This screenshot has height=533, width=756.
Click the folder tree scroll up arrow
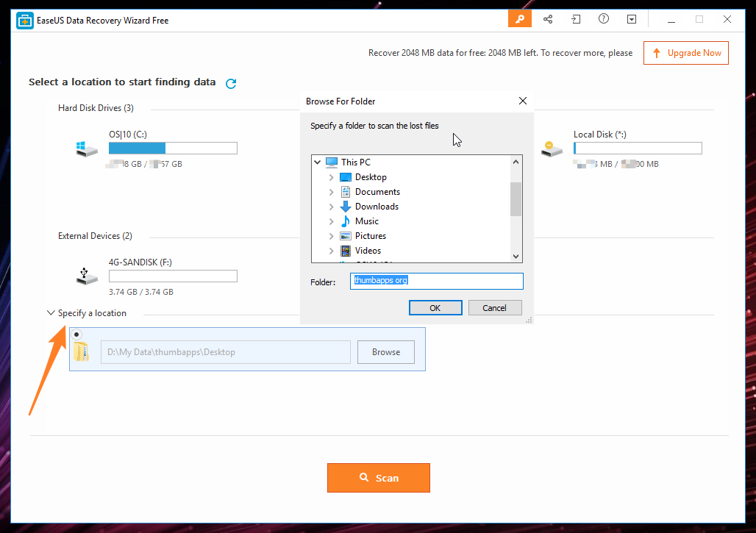(516, 162)
